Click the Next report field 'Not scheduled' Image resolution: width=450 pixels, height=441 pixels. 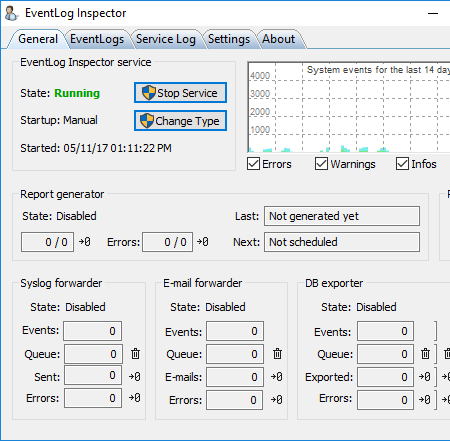342,242
